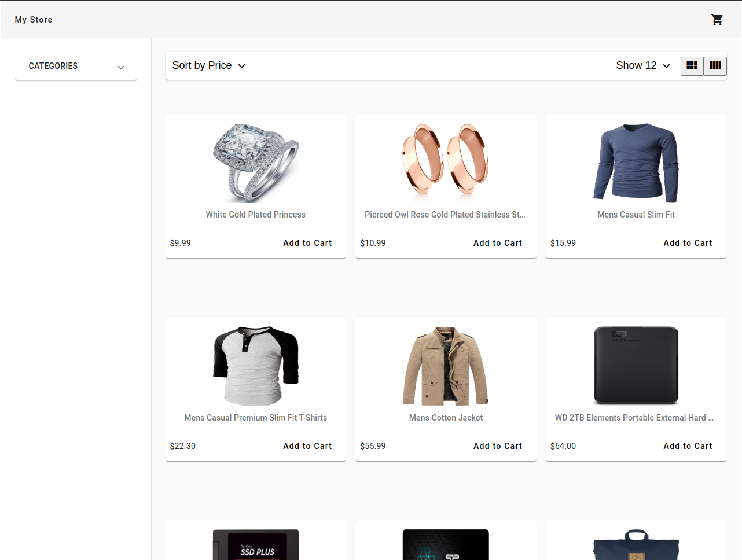Open the tan cotton jacket image

[x=446, y=366]
